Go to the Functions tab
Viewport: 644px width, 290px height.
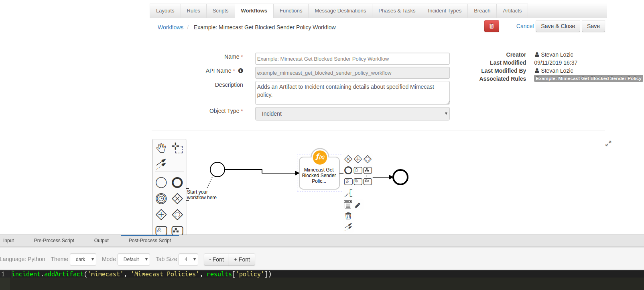(291, 11)
